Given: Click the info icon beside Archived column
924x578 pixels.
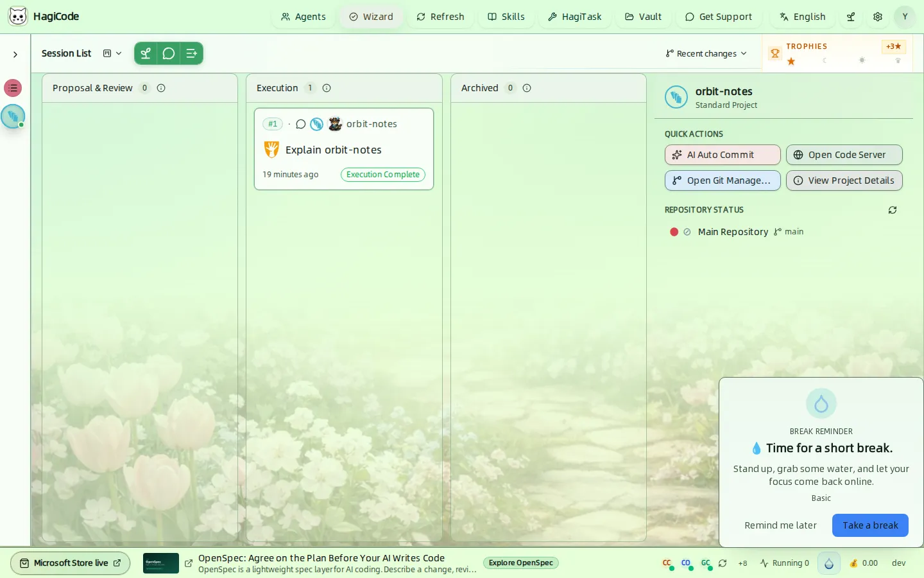Looking at the screenshot, I should coord(527,88).
